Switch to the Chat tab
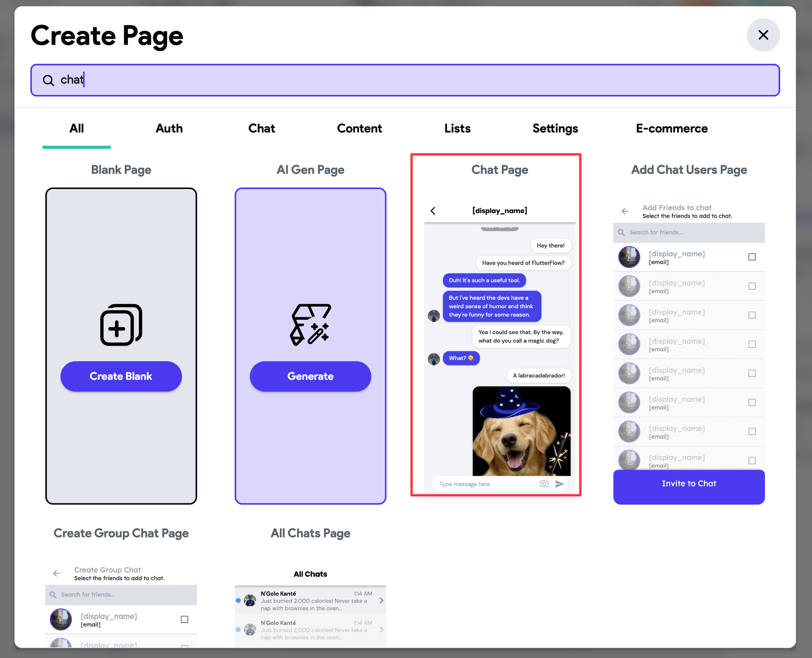812x658 pixels. [x=261, y=128]
